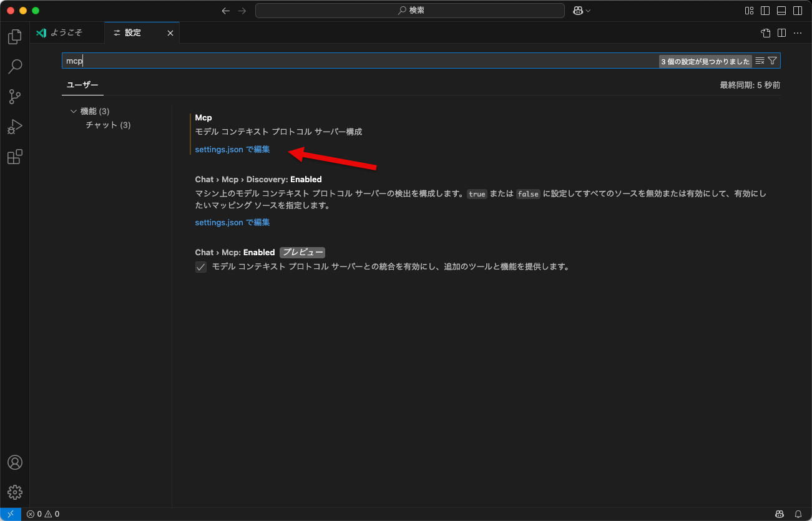Open the Accounts menu icon
The image size is (812, 521).
coord(15,462)
